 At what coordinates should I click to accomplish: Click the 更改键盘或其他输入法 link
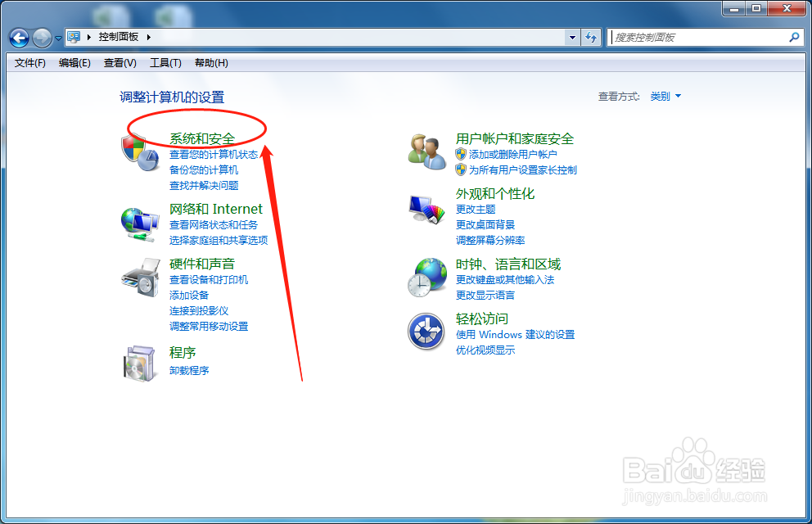tap(505, 280)
